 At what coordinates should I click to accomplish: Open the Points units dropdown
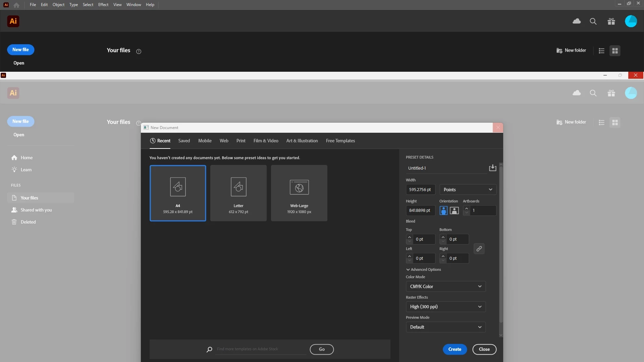(x=468, y=190)
